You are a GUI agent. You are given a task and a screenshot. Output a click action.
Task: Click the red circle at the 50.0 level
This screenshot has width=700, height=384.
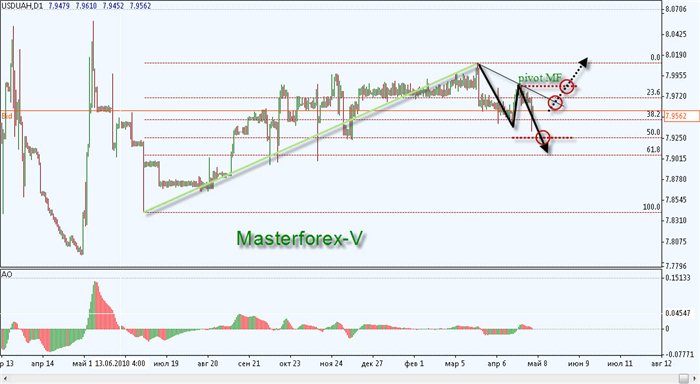pyautogui.click(x=543, y=138)
